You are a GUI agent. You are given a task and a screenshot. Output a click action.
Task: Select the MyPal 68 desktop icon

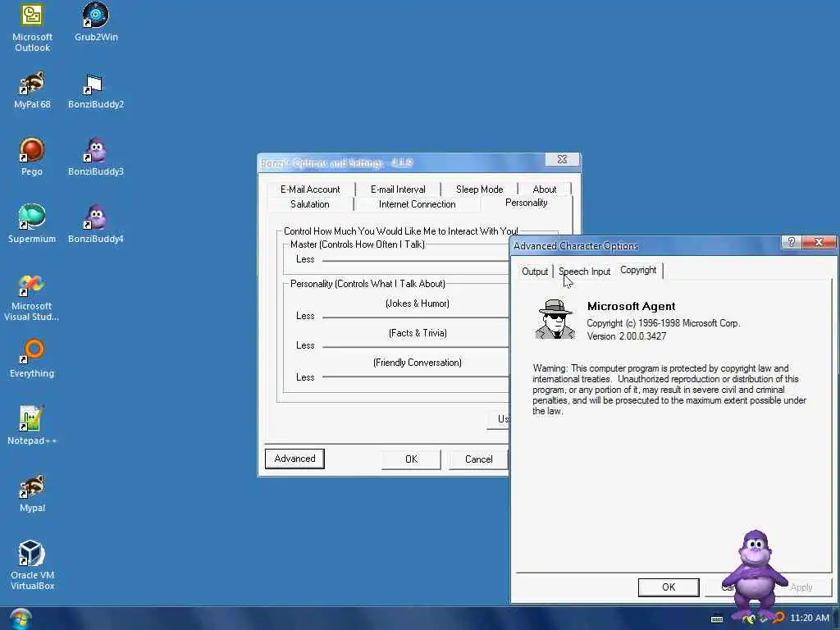pyautogui.click(x=32, y=90)
